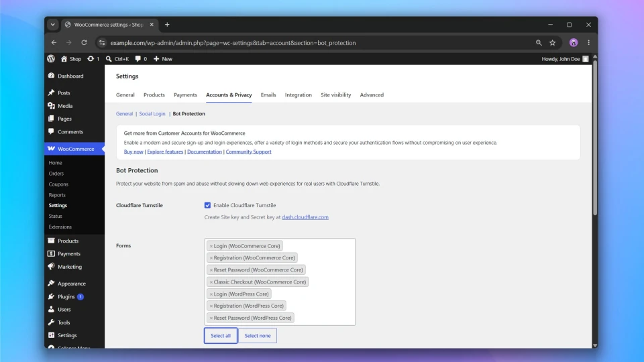Reload the page in the browser
This screenshot has height=362, width=644.
pyautogui.click(x=85, y=43)
